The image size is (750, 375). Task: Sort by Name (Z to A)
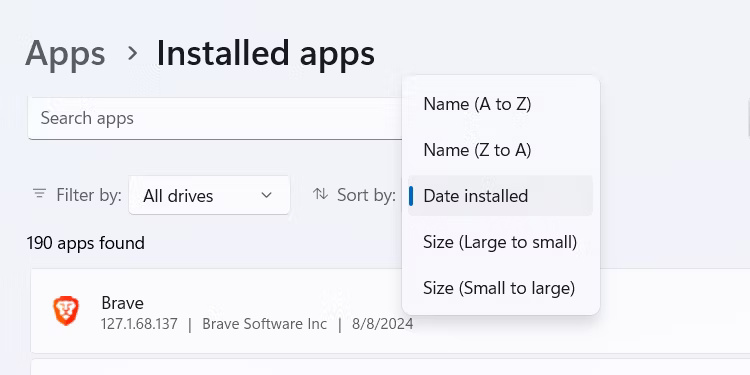pos(500,150)
